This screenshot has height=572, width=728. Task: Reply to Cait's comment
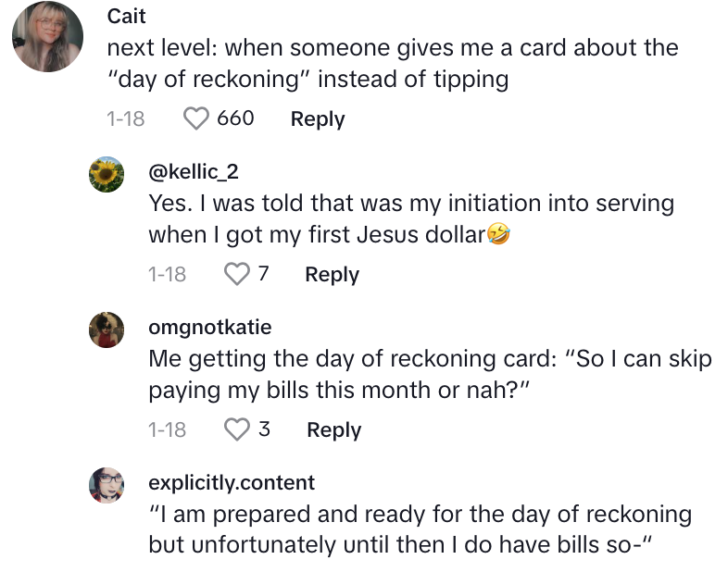(x=318, y=118)
